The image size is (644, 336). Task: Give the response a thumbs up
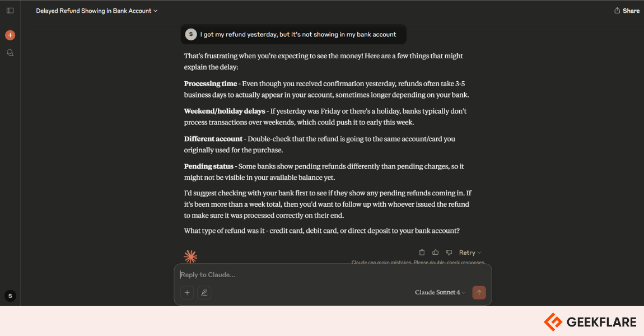[x=435, y=252]
